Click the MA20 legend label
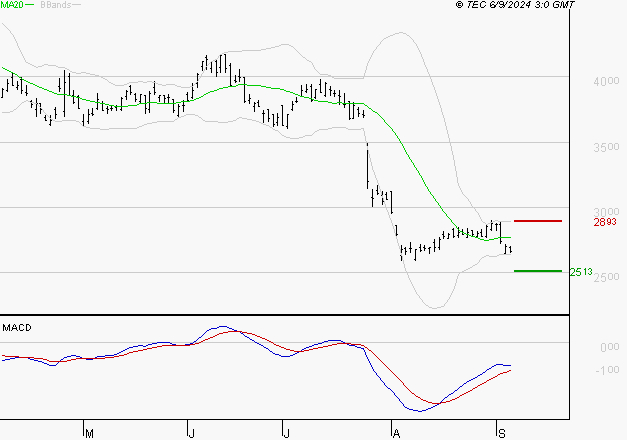The image size is (627, 440). pos(11,4)
